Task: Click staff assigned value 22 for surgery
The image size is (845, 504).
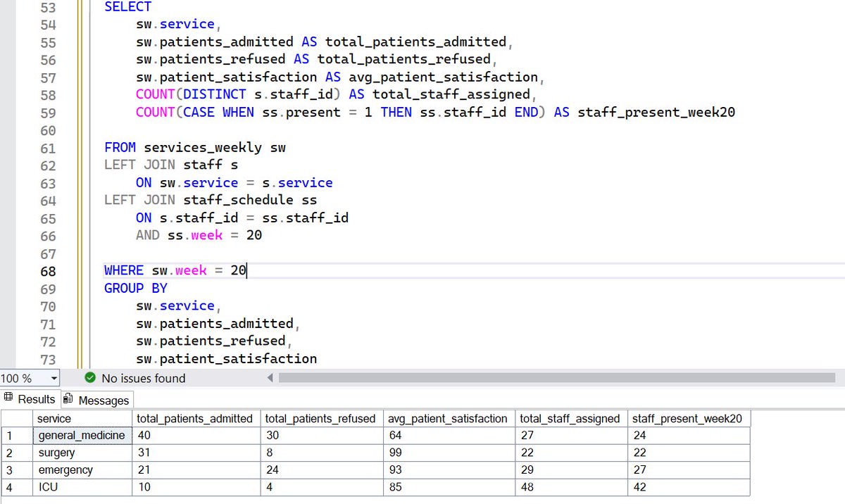Action: [x=571, y=453]
